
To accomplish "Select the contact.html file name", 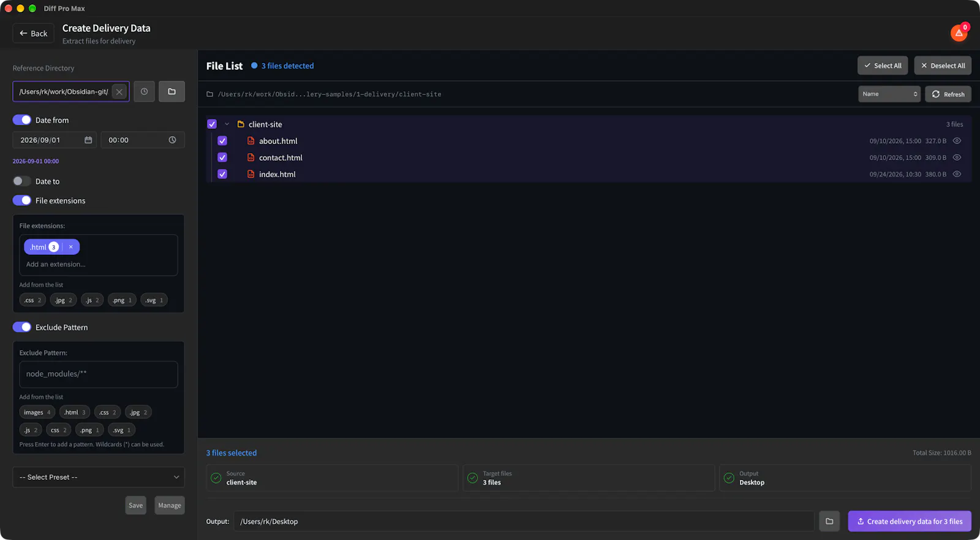I will [x=281, y=158].
